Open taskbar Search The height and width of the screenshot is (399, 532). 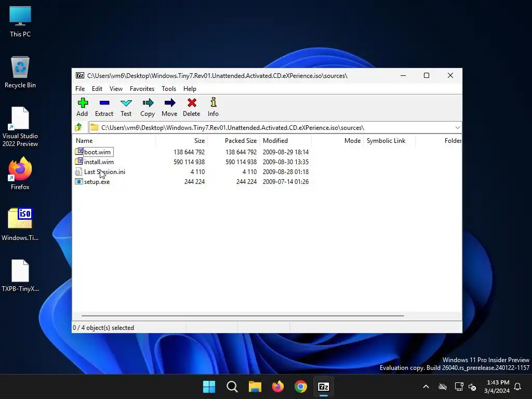[x=232, y=387]
